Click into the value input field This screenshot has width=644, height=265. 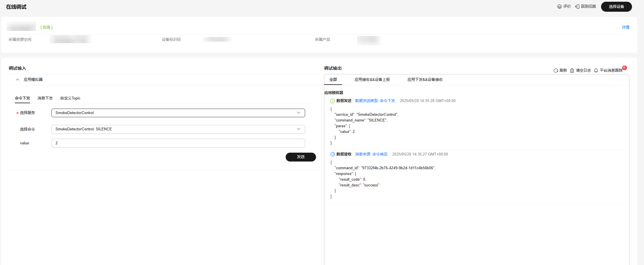coord(178,143)
